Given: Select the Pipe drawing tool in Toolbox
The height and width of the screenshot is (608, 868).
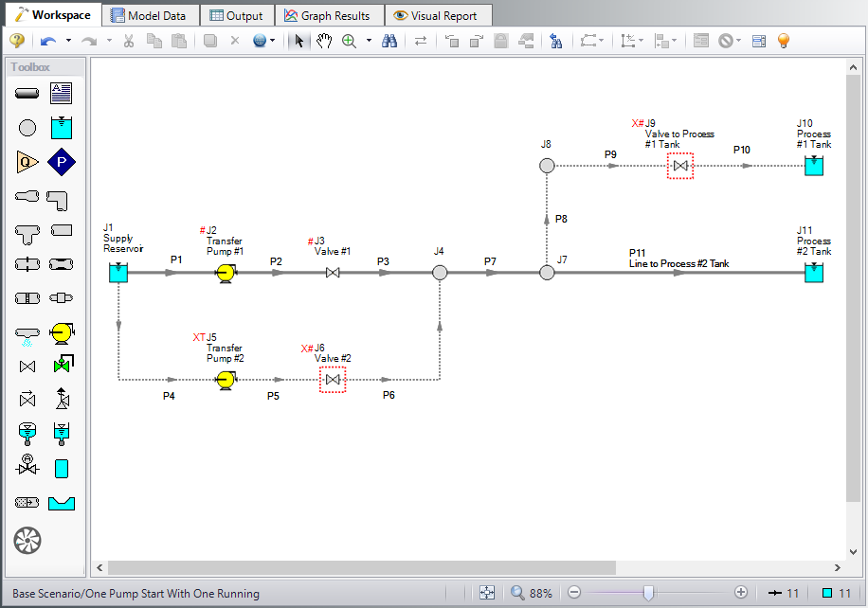Looking at the screenshot, I should [27, 93].
